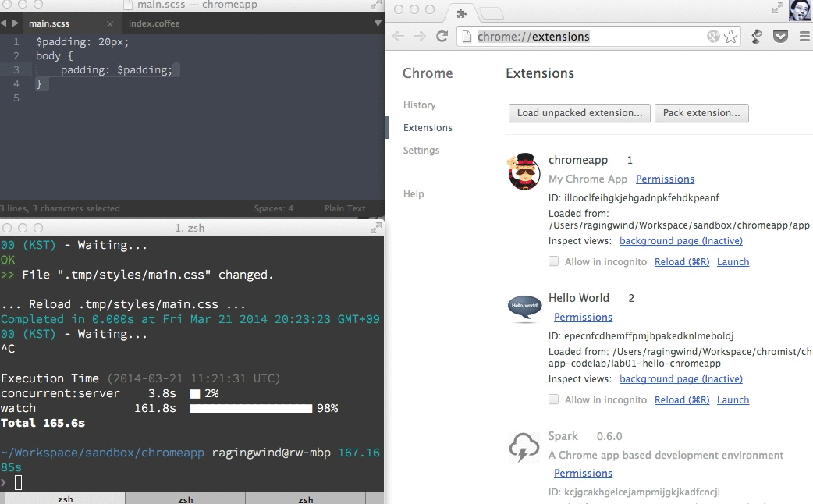This screenshot has width=813, height=504.
Task: Open new empty Chrome tab
Action: click(x=491, y=13)
